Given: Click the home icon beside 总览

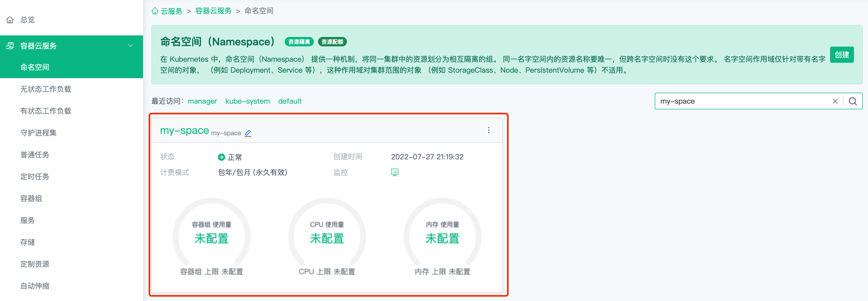Looking at the screenshot, I should click(10, 20).
